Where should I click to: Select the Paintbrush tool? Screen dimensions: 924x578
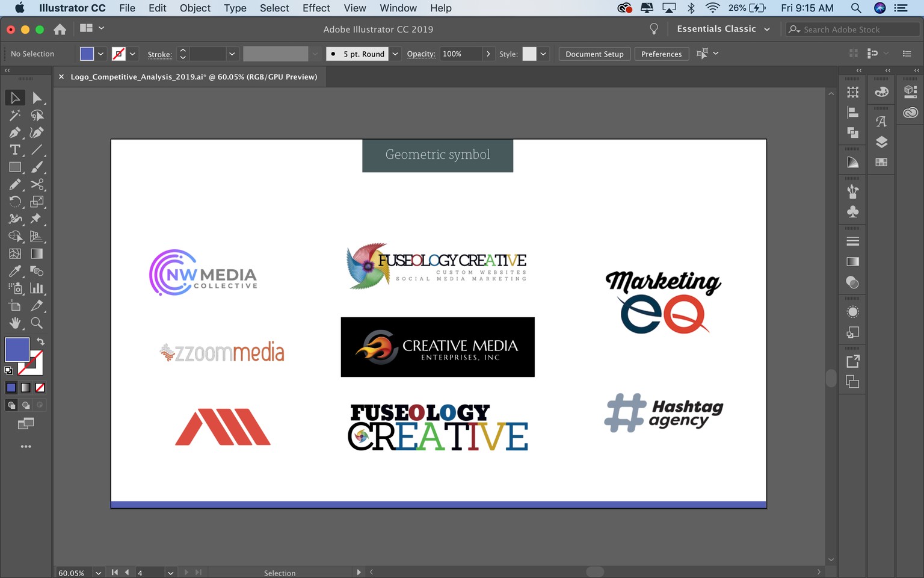[x=37, y=167]
